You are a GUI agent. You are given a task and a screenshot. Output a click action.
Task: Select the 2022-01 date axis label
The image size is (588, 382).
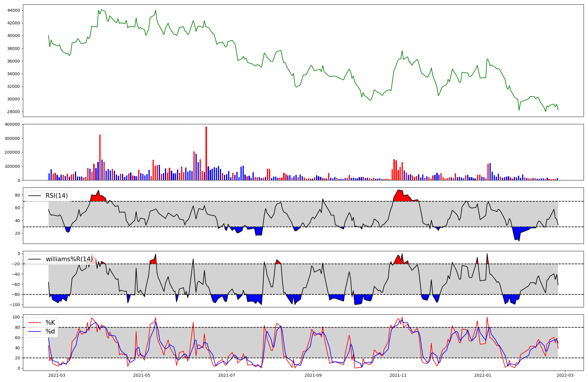(x=483, y=375)
